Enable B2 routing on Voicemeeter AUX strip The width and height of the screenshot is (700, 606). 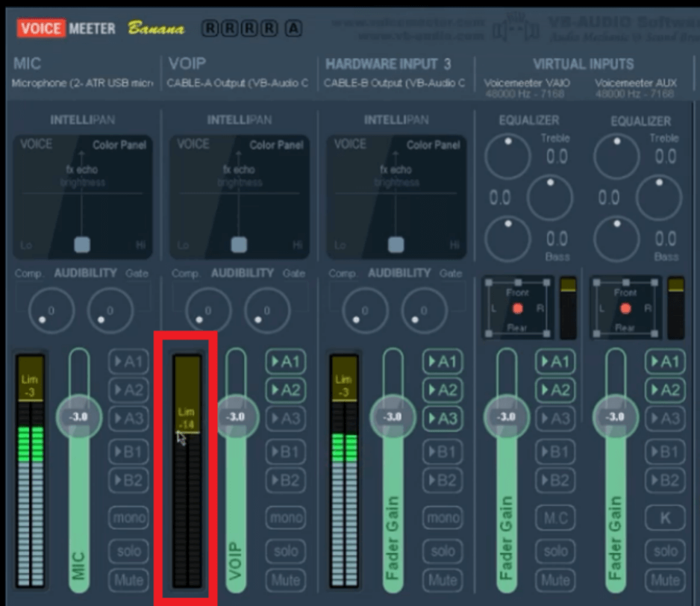(x=665, y=481)
